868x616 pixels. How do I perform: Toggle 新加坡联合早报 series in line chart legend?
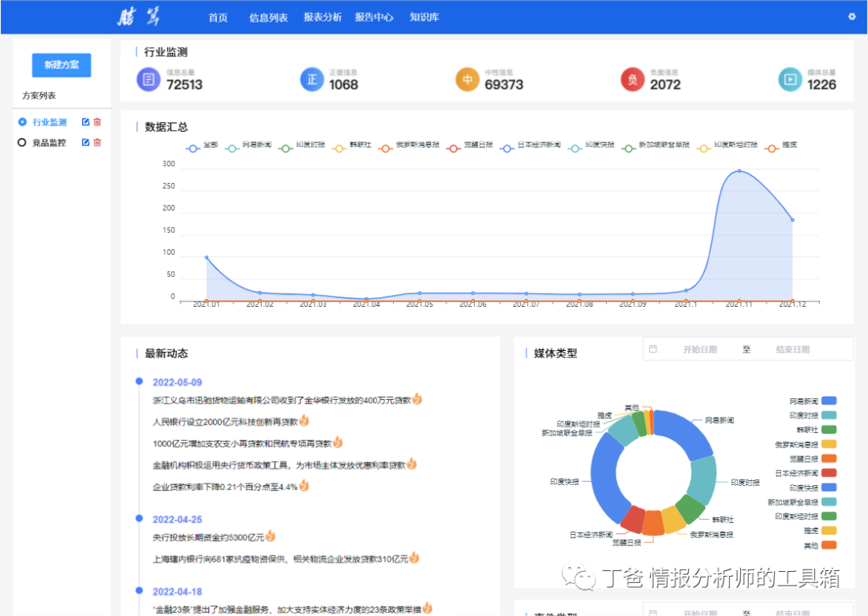click(x=656, y=146)
